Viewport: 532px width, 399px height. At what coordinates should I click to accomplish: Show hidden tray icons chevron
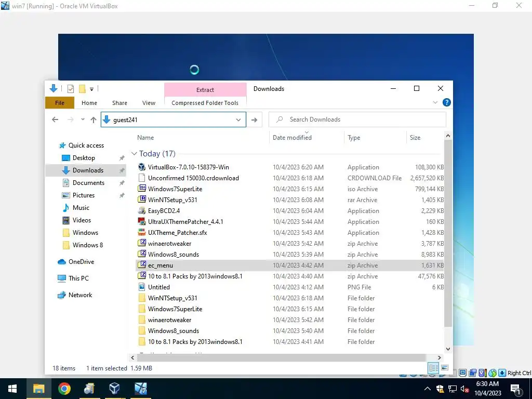tap(427, 389)
